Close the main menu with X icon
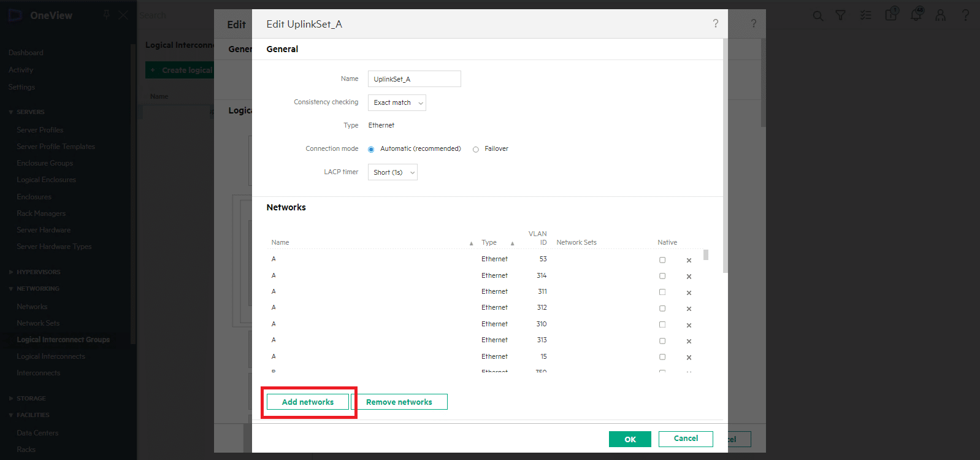 tap(123, 15)
